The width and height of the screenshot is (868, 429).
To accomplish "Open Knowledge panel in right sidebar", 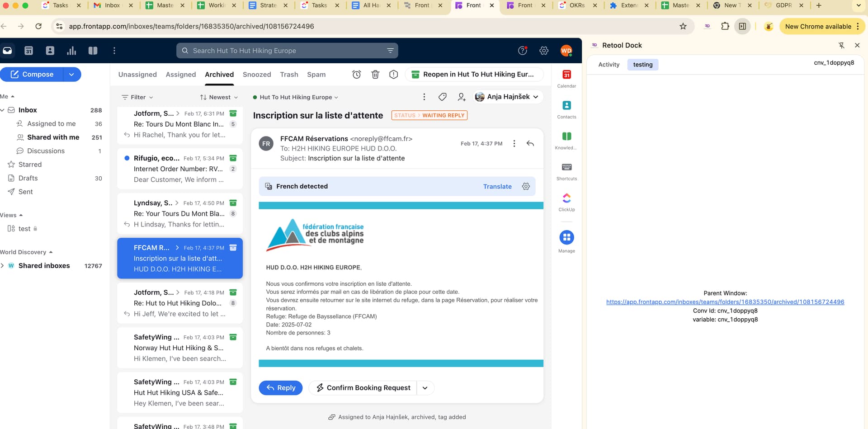I will pyautogui.click(x=566, y=140).
